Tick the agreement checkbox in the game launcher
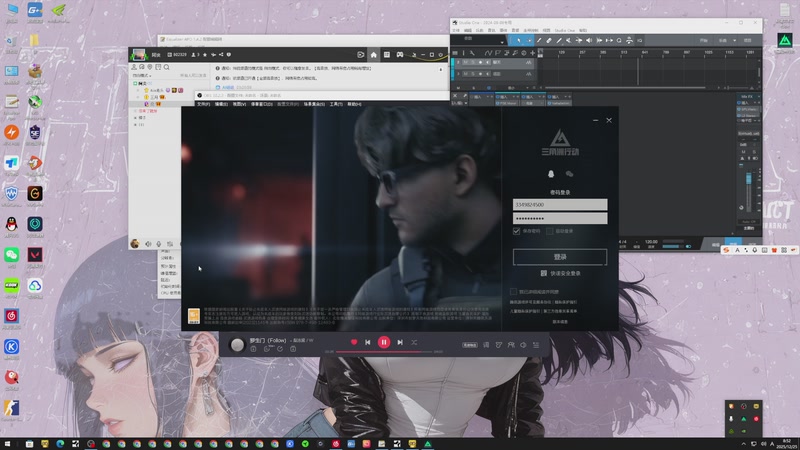The width and height of the screenshot is (800, 450). (x=513, y=292)
